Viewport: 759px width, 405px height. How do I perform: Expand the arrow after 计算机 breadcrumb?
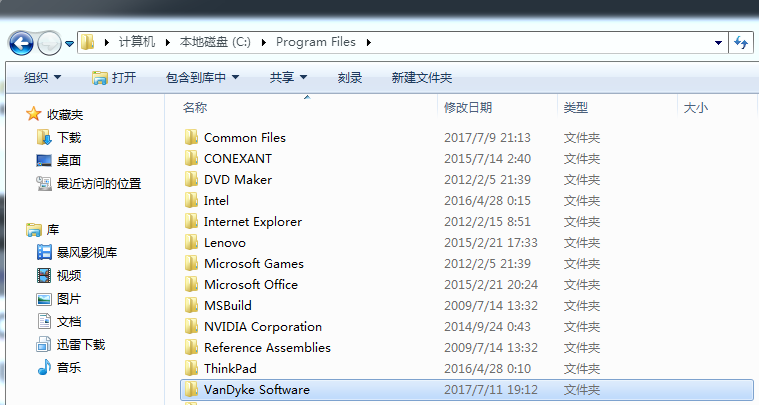(167, 43)
